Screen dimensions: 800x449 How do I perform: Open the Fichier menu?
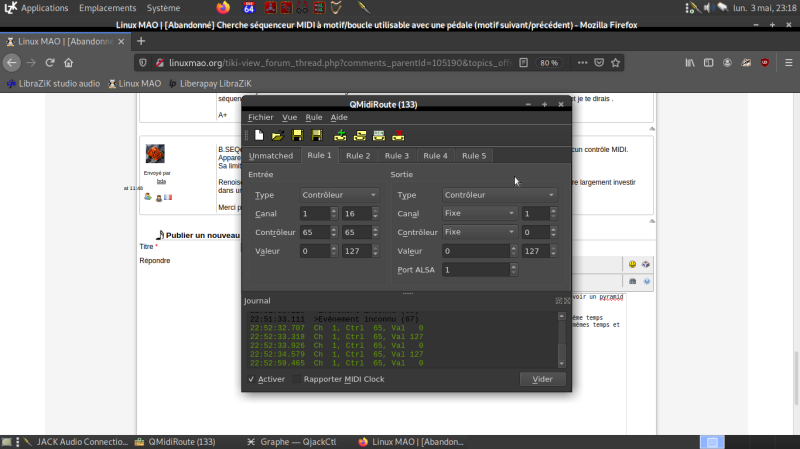pos(260,117)
